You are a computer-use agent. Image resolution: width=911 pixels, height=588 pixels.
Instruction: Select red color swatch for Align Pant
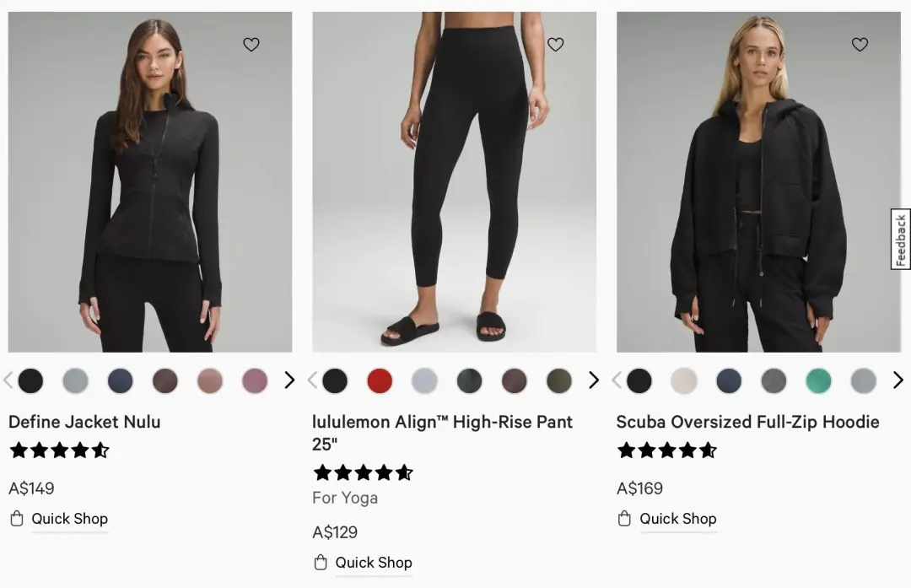click(x=380, y=381)
